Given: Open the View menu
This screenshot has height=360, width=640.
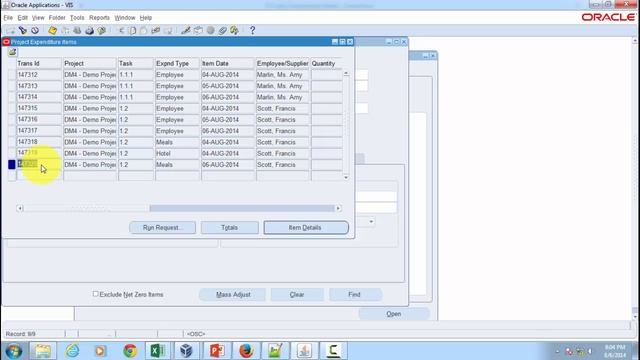Looking at the screenshot, I should point(38,18).
